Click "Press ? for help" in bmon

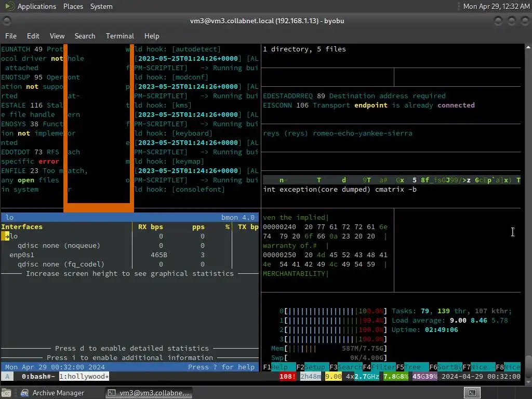pos(221,367)
